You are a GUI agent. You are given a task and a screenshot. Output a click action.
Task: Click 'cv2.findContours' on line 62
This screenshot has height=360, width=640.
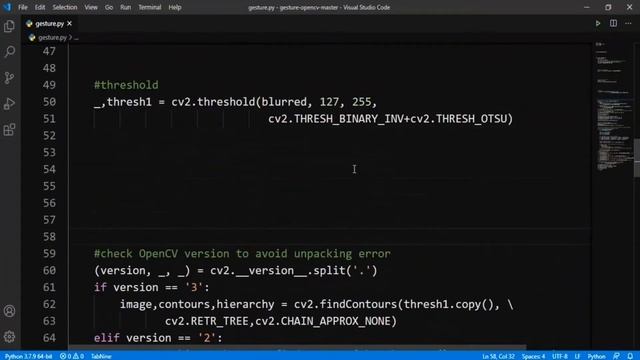tap(345, 304)
